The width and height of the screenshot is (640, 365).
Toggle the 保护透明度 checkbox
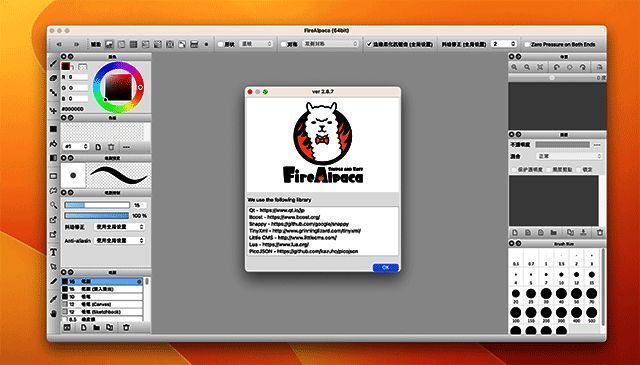point(514,169)
